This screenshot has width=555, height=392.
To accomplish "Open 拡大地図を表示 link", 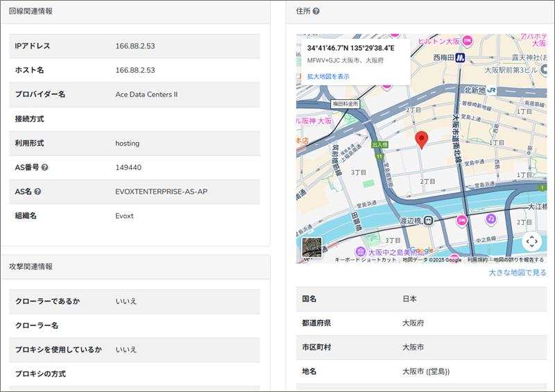I will (328, 76).
